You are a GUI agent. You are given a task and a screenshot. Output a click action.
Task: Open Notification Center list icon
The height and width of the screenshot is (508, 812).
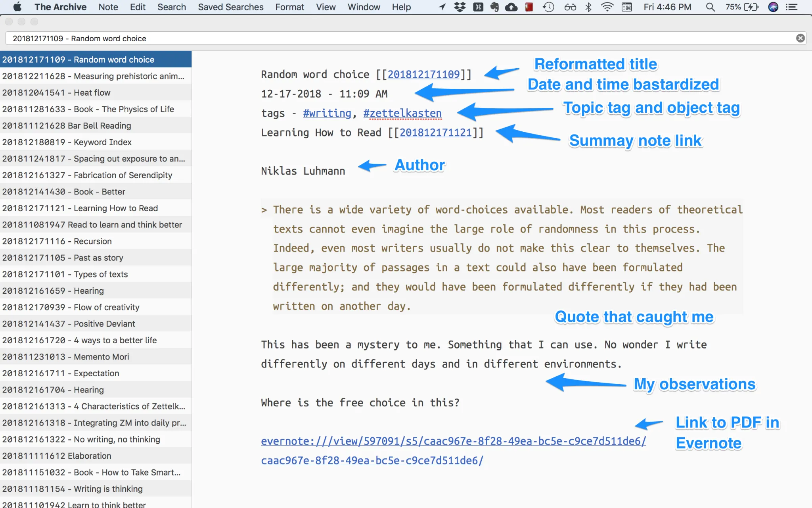[792, 7]
